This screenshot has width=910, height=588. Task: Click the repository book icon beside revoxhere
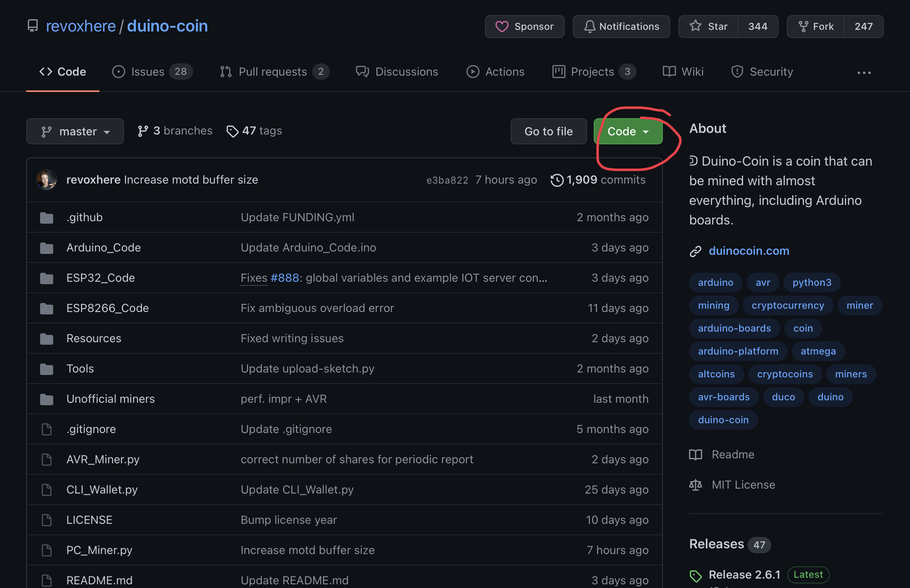(x=33, y=25)
